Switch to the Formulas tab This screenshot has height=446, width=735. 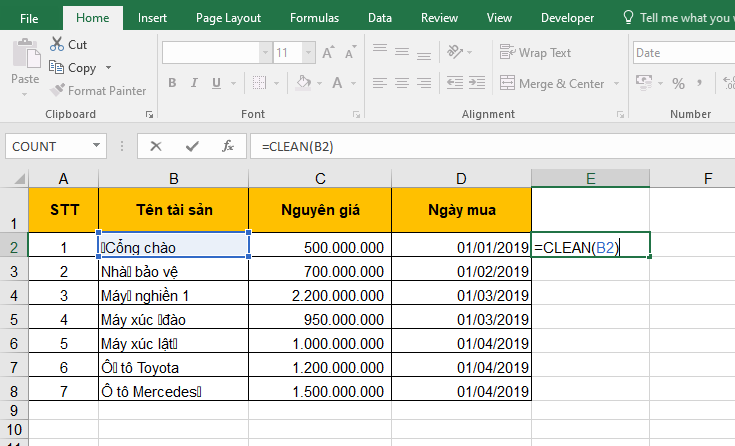314,18
